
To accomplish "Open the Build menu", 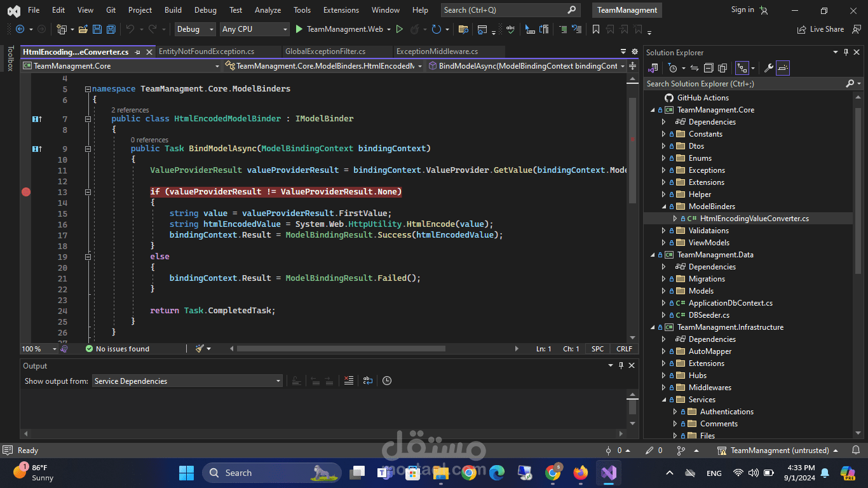I will (173, 10).
